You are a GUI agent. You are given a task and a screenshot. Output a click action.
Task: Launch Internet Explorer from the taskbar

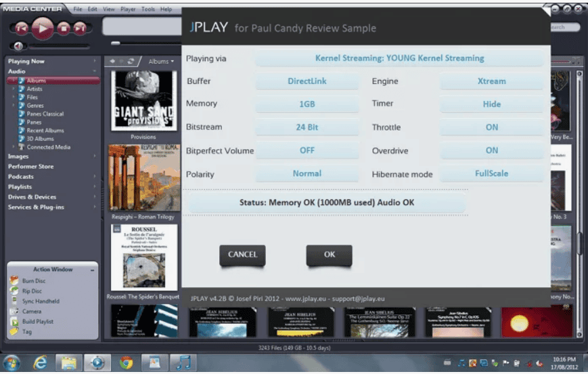click(x=40, y=363)
